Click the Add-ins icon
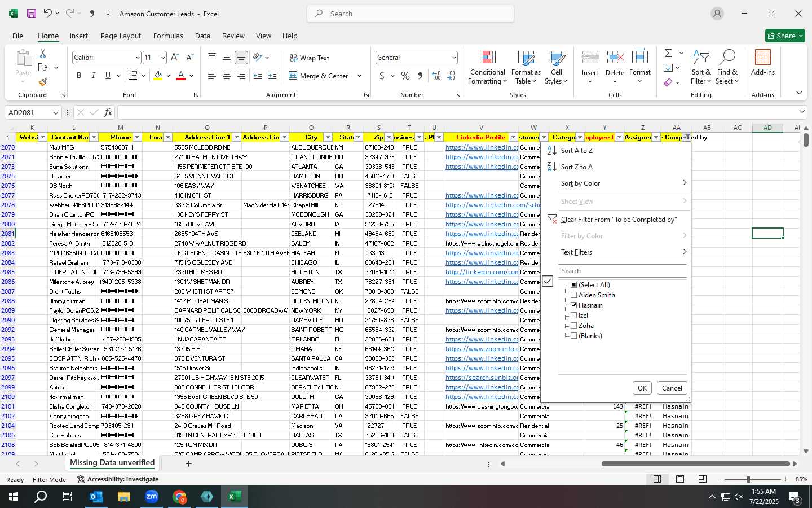 click(763, 58)
